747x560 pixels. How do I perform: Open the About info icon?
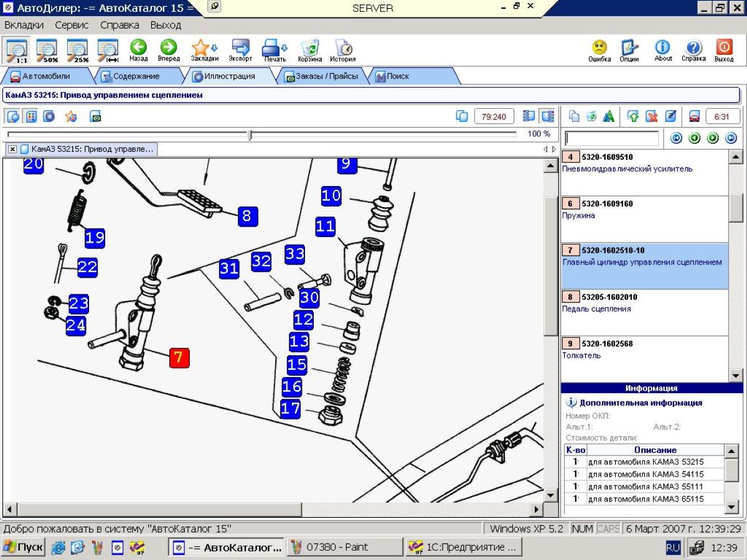663,50
